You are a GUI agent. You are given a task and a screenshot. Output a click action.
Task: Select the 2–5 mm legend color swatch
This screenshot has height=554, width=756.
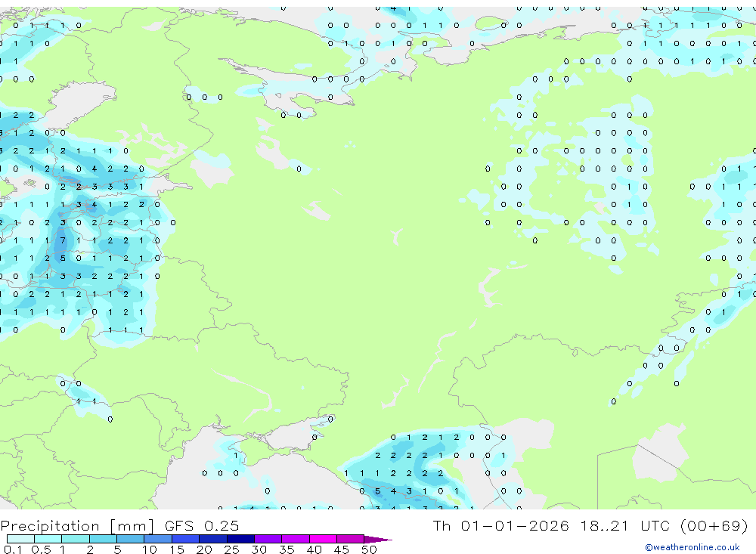(103, 539)
